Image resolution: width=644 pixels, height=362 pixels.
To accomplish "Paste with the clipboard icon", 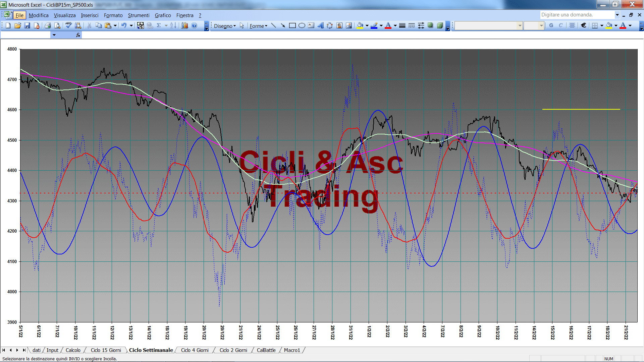I will pos(108,25).
